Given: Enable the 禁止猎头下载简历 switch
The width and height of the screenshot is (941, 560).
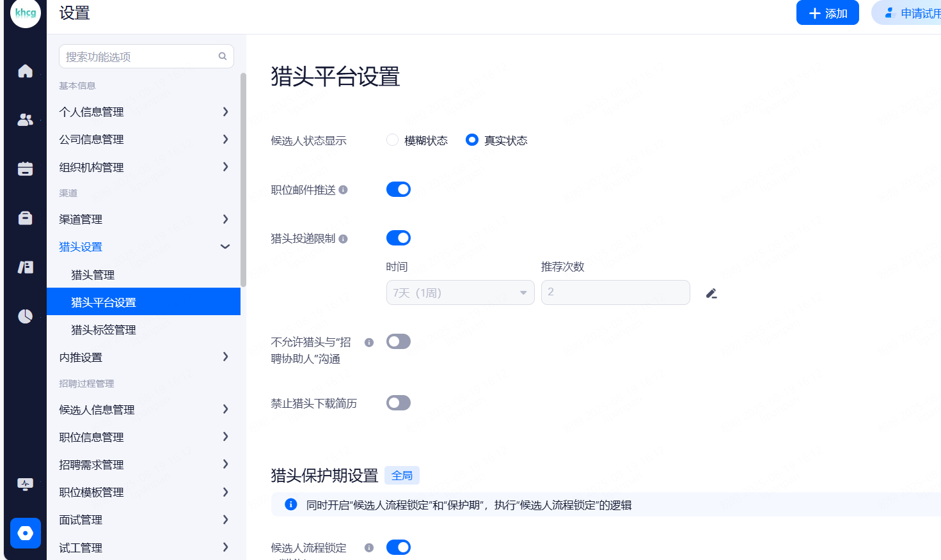Looking at the screenshot, I should coord(398,403).
